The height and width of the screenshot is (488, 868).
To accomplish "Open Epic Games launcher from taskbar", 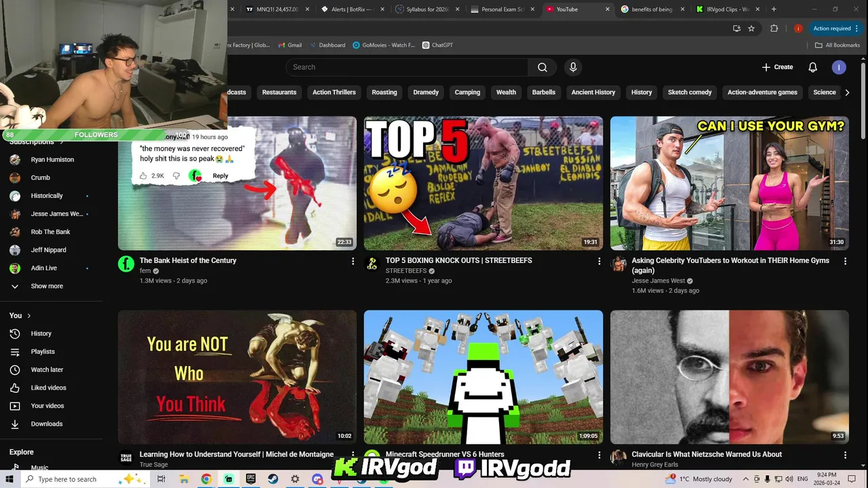I will pyautogui.click(x=250, y=479).
